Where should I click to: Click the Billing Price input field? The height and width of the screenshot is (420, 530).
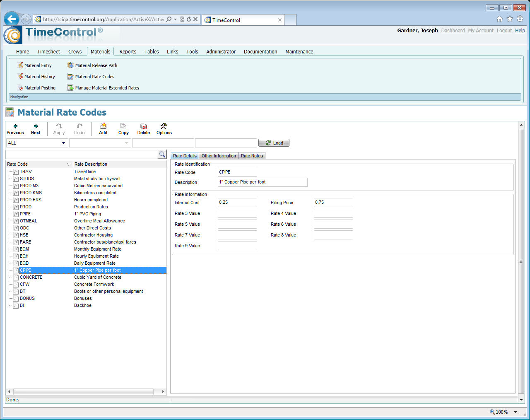(333, 203)
